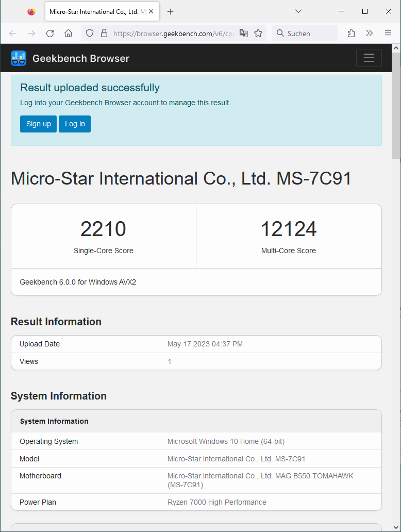The height and width of the screenshot is (532, 401).
Task: Reload the current page
Action: coord(50,33)
